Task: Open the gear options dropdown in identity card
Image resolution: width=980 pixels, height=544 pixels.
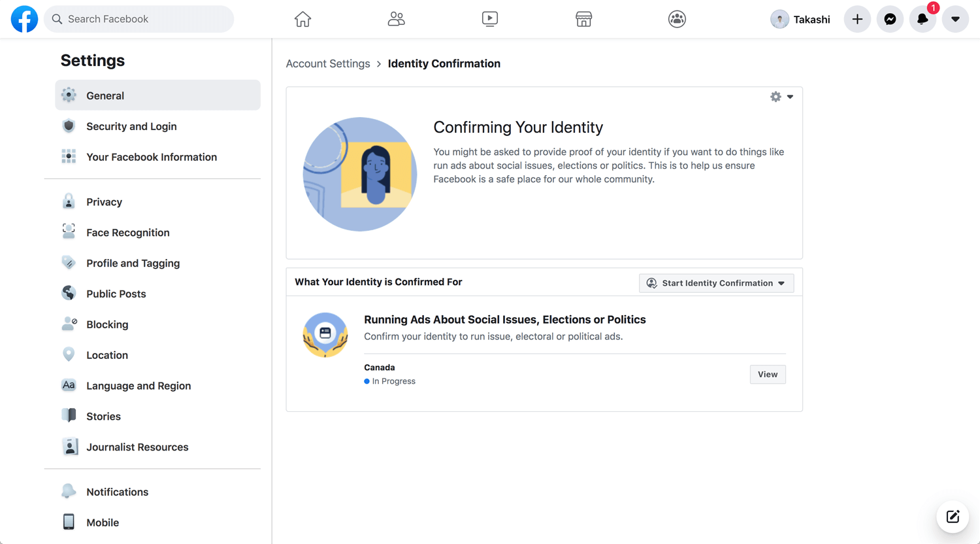Action: pyautogui.click(x=781, y=97)
